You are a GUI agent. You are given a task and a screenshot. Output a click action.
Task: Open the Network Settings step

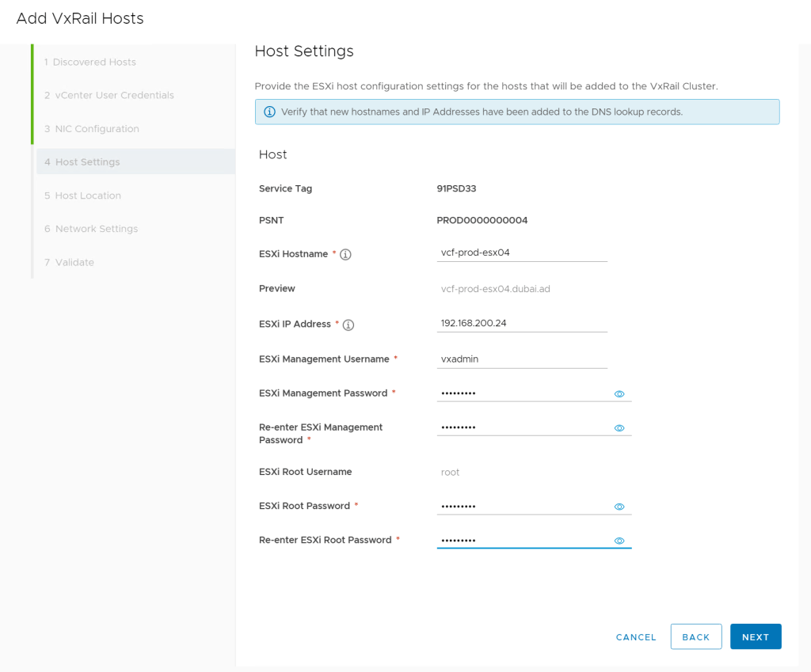pos(96,229)
